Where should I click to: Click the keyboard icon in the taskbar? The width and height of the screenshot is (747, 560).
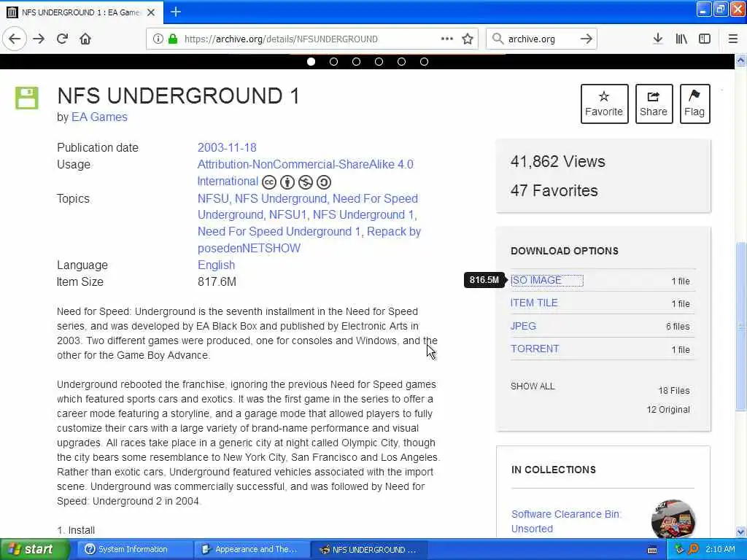tap(652, 550)
